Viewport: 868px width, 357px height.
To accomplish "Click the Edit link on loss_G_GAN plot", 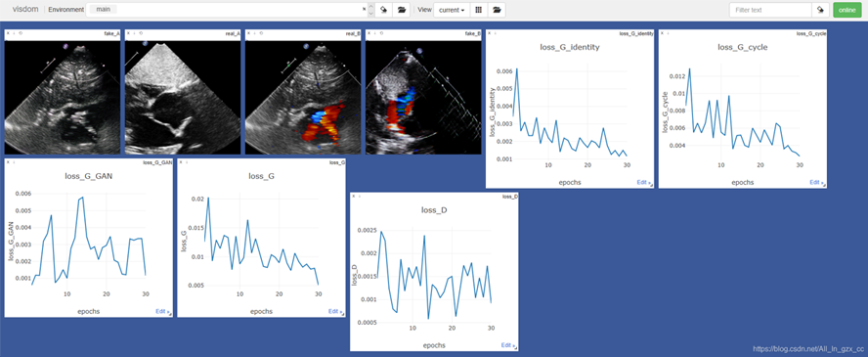I will [162, 312].
